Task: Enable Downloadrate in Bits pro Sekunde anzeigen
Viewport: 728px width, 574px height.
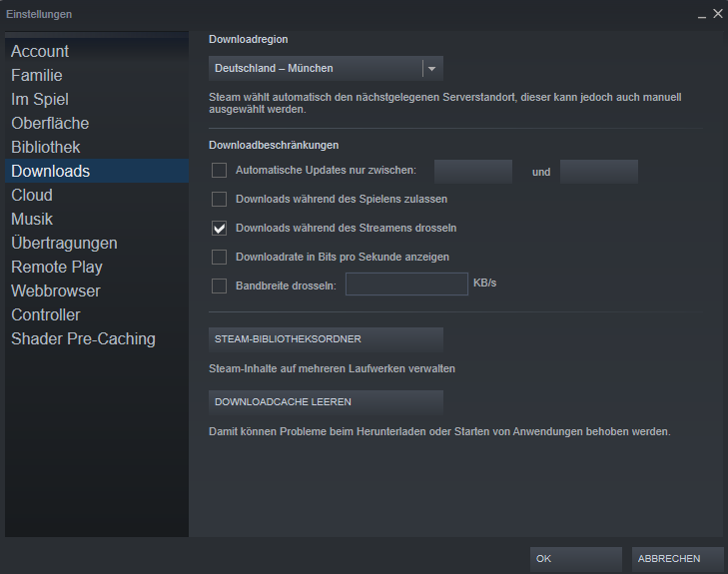Action: (219, 258)
